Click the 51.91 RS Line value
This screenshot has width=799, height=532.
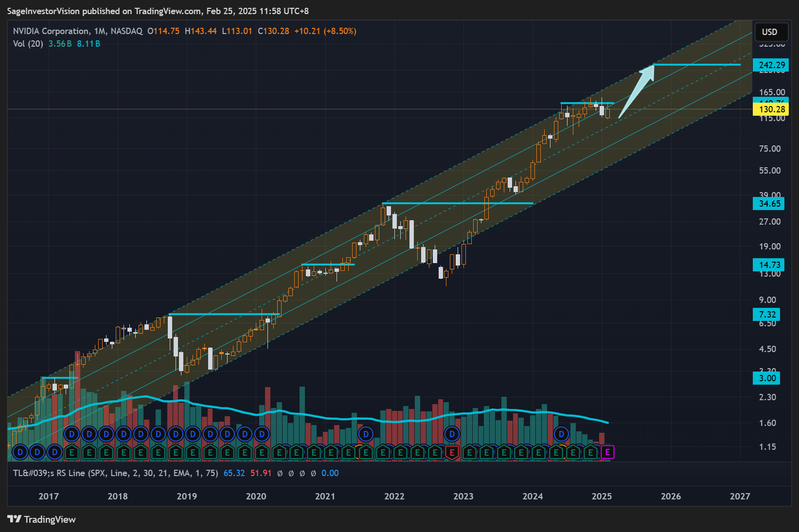[x=261, y=473]
